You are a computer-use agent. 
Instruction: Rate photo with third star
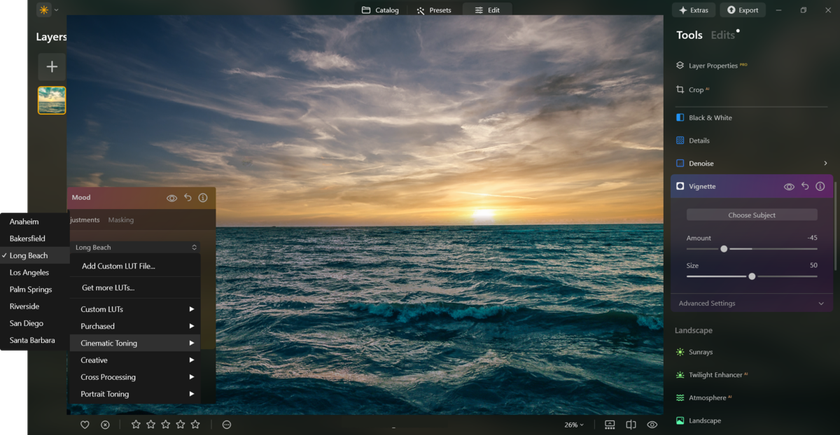[x=166, y=424]
